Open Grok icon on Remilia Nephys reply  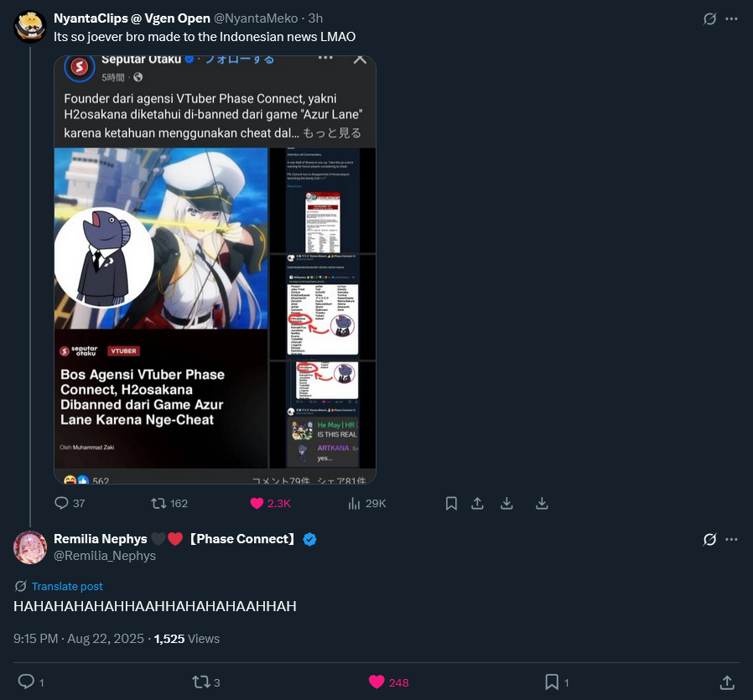(709, 540)
